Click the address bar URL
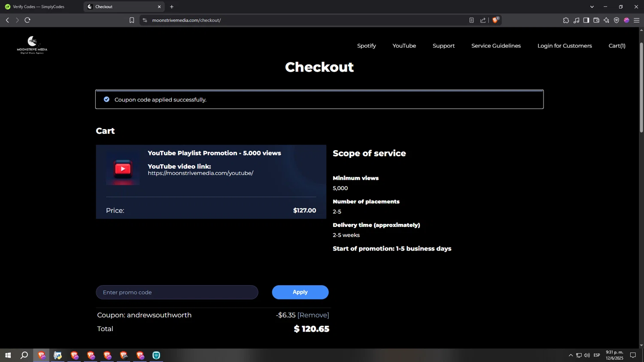The image size is (644, 362). click(186, 20)
